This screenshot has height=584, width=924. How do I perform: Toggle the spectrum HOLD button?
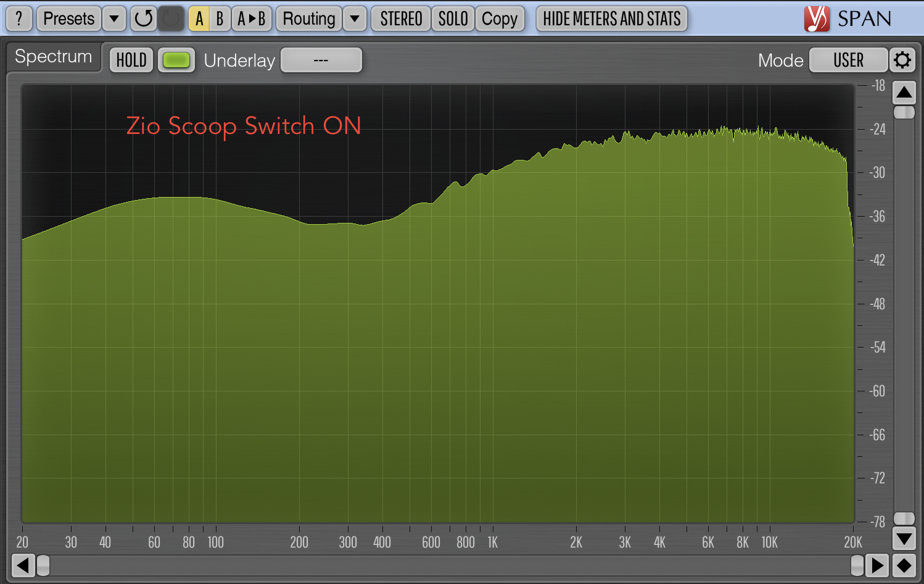[x=131, y=60]
